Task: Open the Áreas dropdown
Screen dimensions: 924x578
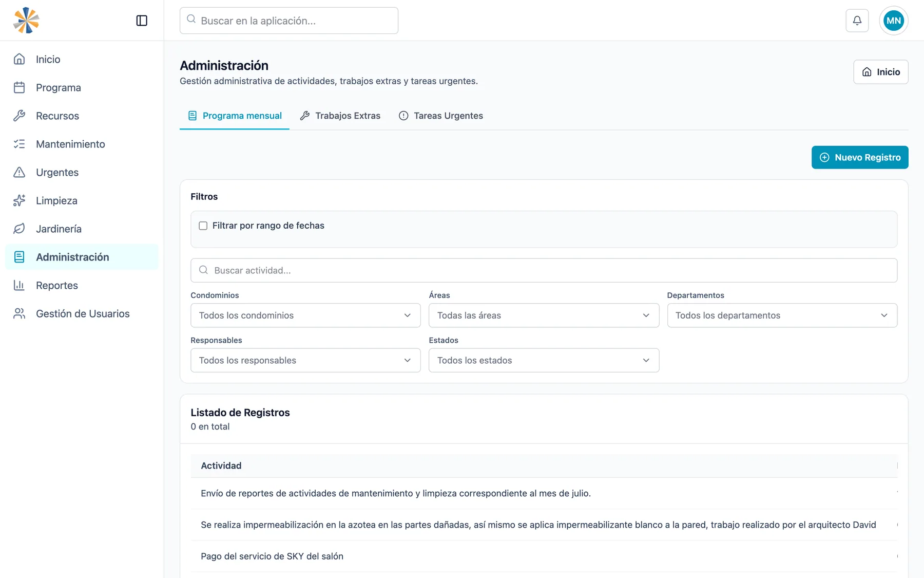Action: [544, 315]
